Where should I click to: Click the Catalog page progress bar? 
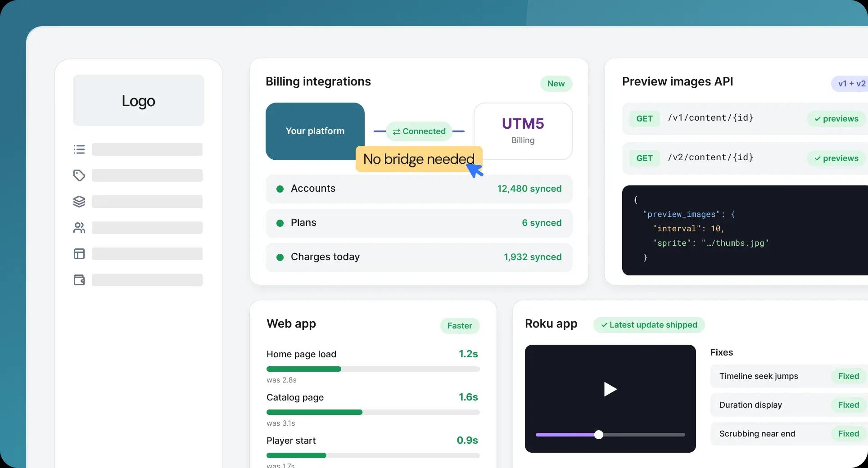pos(373,412)
